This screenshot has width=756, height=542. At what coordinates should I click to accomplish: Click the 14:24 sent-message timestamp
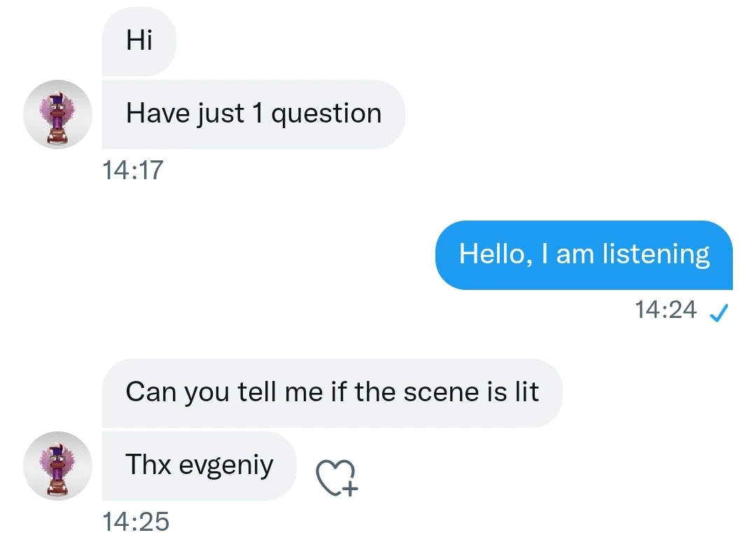pyautogui.click(x=666, y=310)
